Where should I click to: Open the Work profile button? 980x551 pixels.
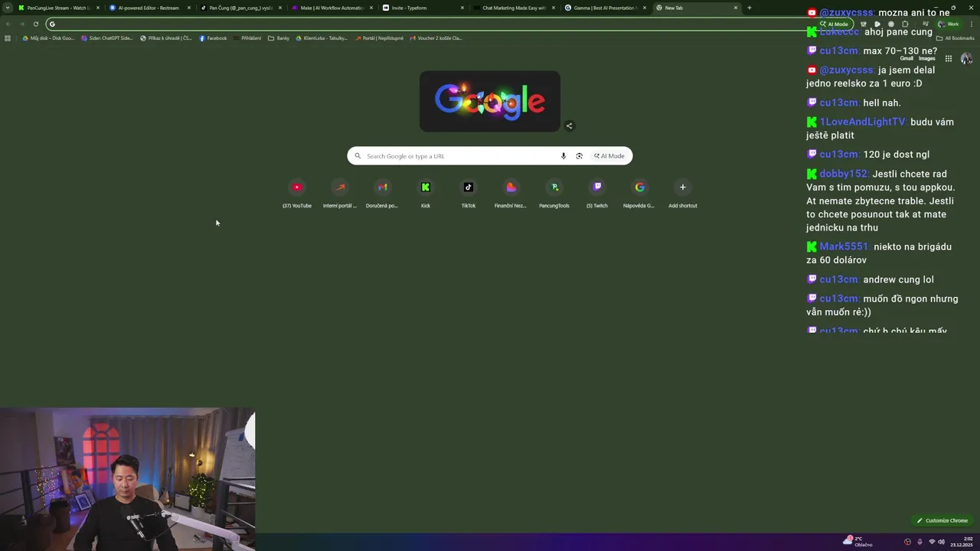coord(949,24)
